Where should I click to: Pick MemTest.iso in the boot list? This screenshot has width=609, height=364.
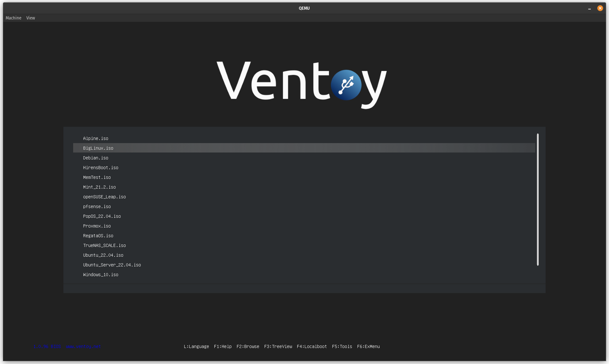point(304,177)
